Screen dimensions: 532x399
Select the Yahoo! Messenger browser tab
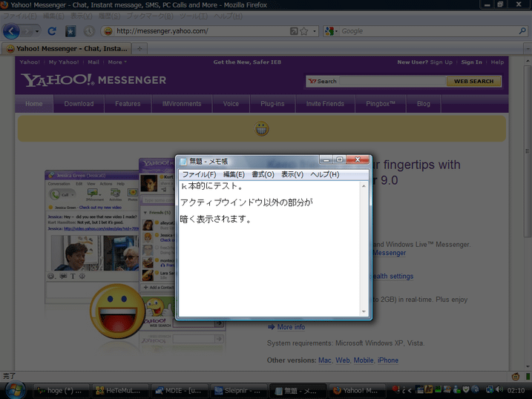[x=67, y=48]
